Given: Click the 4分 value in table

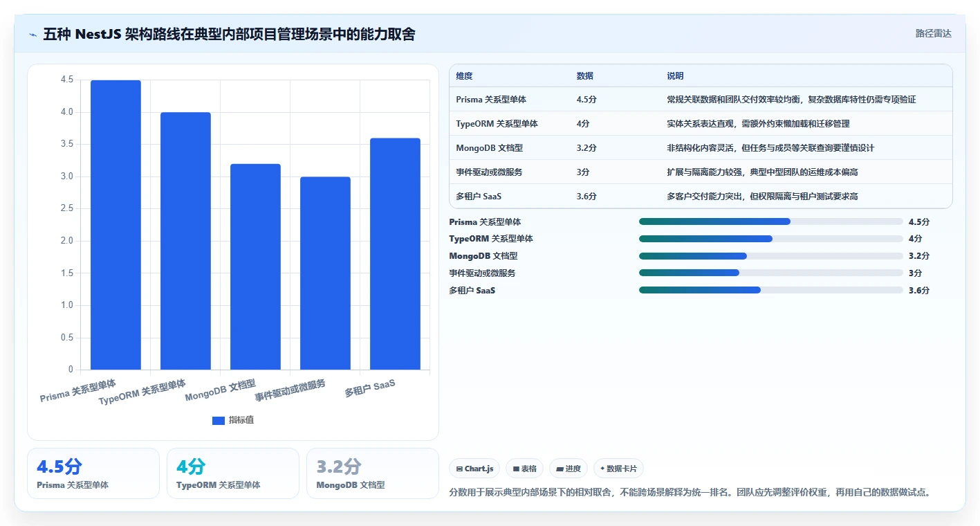Looking at the screenshot, I should 583,124.
